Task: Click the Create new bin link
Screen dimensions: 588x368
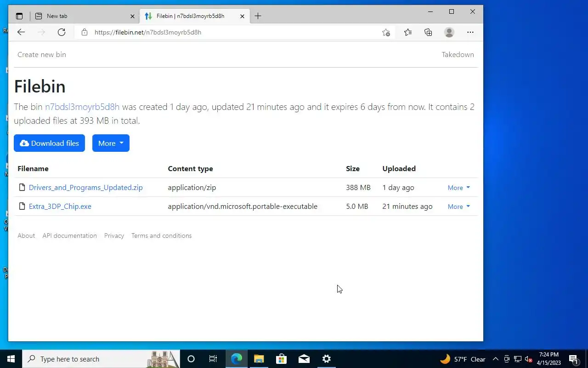Action: coord(42,54)
